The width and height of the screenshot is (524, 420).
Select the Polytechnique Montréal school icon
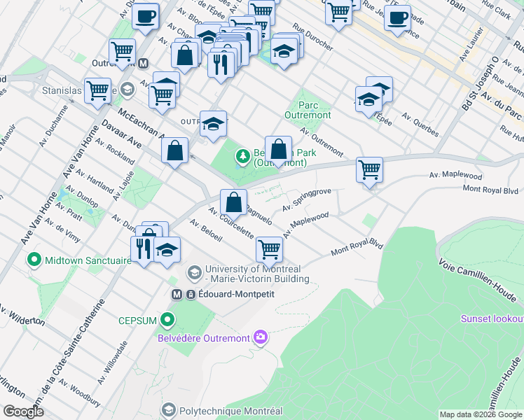tap(169, 409)
